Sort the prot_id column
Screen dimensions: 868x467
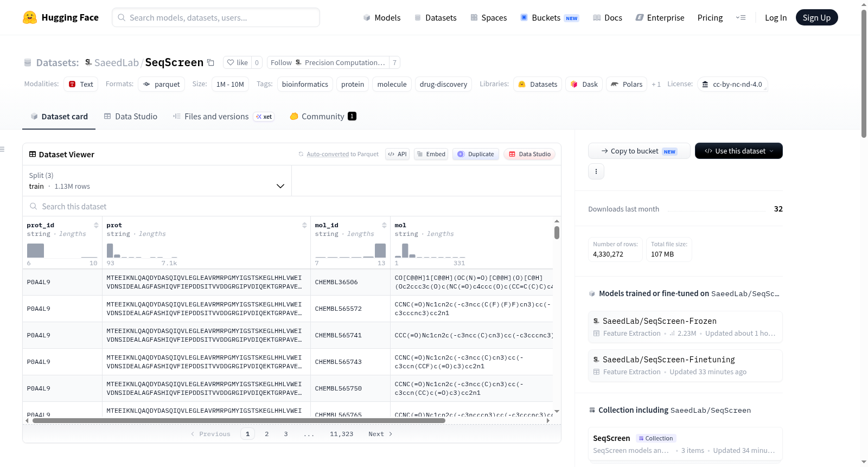click(96, 225)
